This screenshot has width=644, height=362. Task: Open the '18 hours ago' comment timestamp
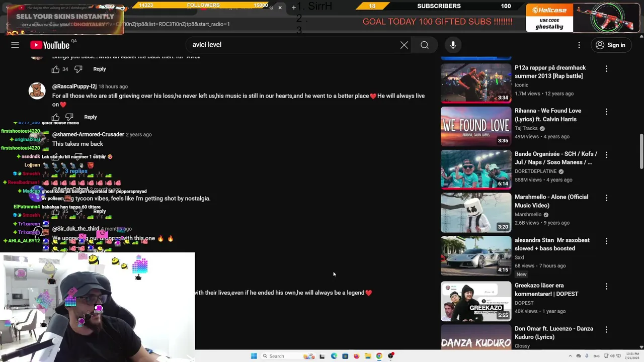113,86
